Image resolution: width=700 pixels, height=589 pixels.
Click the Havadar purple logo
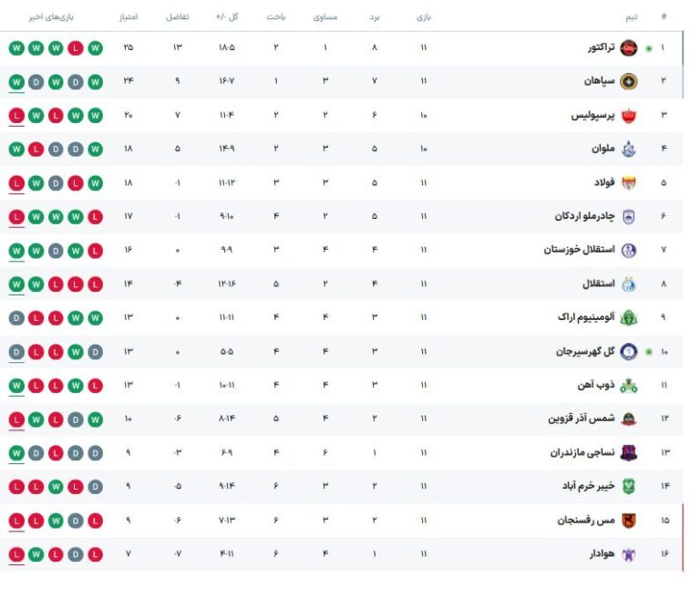[x=629, y=554]
